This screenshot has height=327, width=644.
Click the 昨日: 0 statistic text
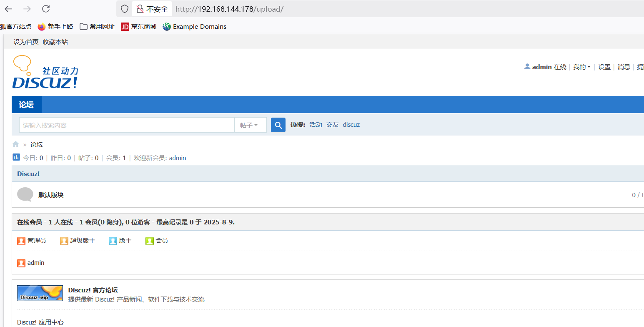61,158
